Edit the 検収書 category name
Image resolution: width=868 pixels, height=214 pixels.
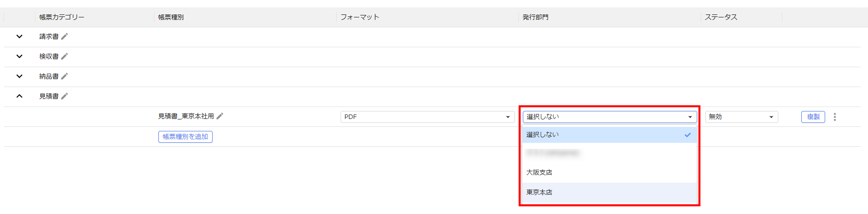(65, 56)
